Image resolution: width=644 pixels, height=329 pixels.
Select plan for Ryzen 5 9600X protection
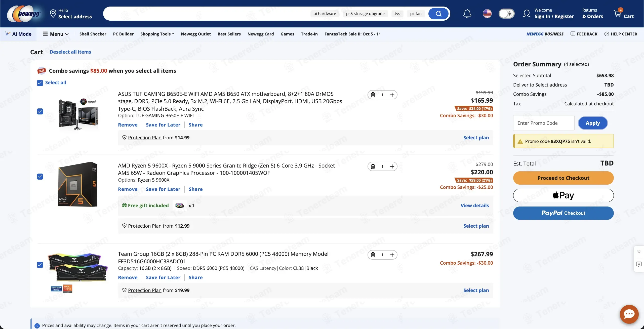tap(476, 226)
